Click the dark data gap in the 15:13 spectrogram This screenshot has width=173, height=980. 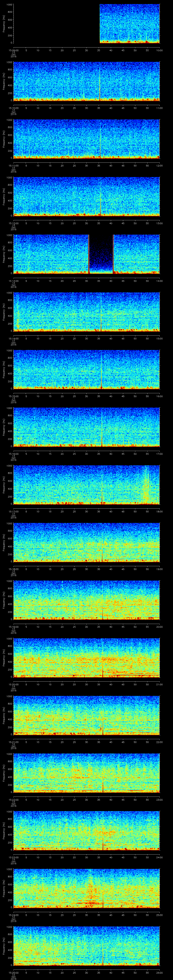[x=101, y=254]
